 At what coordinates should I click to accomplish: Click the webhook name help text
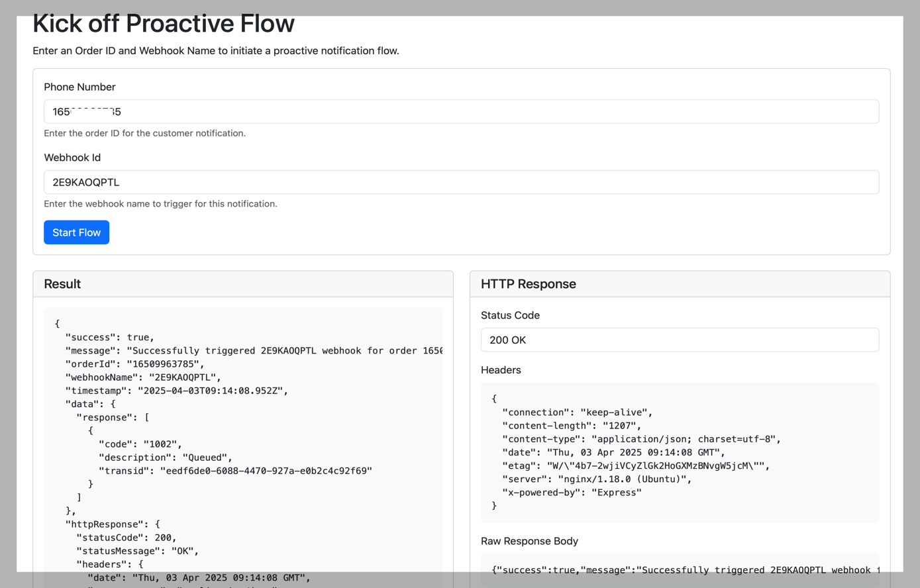[160, 204]
